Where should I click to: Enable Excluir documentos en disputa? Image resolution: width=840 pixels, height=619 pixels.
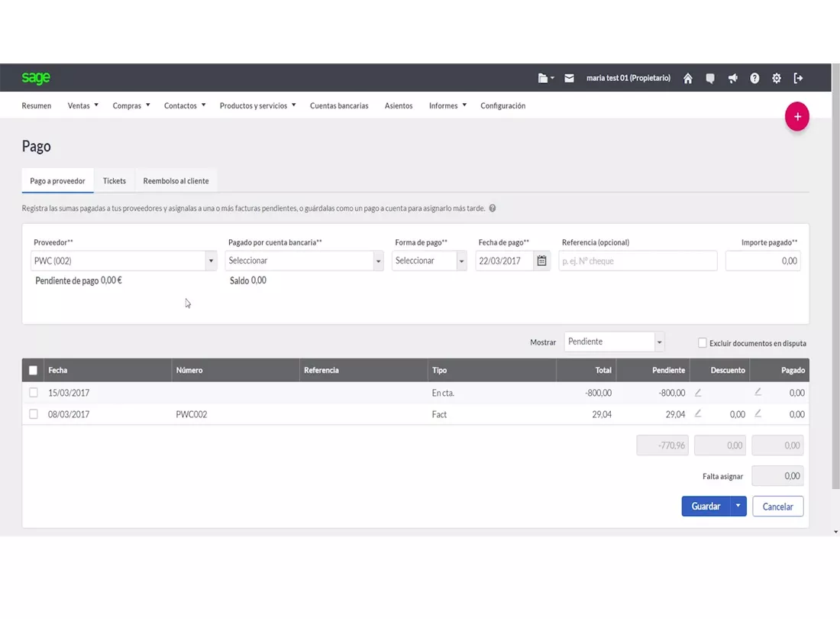click(x=702, y=343)
